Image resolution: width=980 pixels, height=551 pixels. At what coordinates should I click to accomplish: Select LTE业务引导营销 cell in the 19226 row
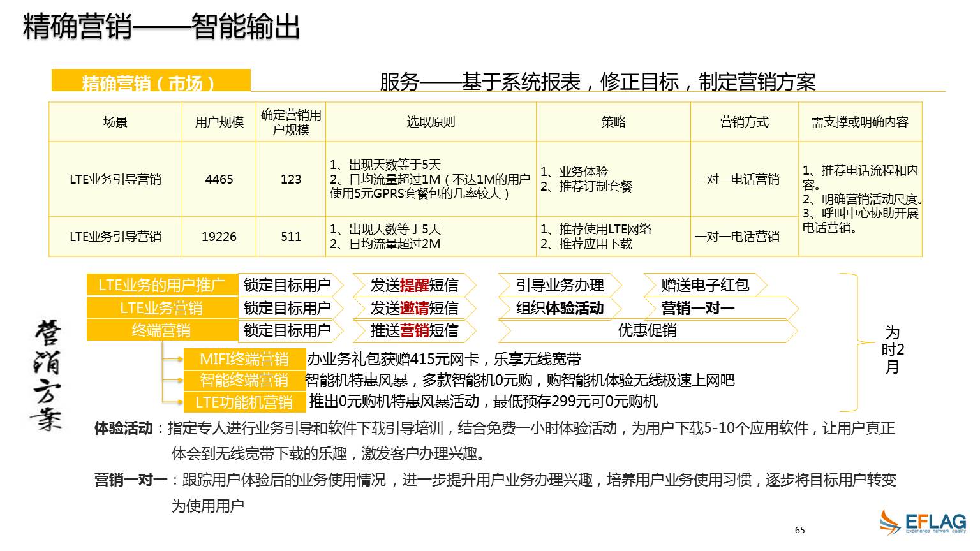tap(115, 237)
